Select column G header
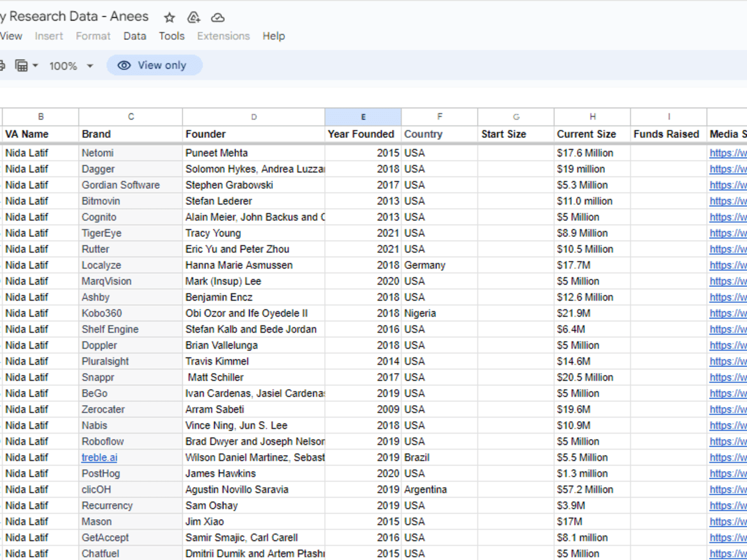This screenshot has height=560, width=747. [516, 117]
